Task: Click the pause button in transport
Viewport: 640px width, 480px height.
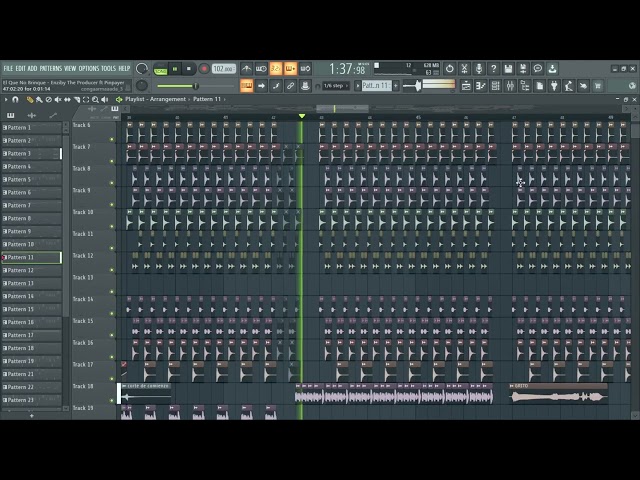Action: [175, 69]
